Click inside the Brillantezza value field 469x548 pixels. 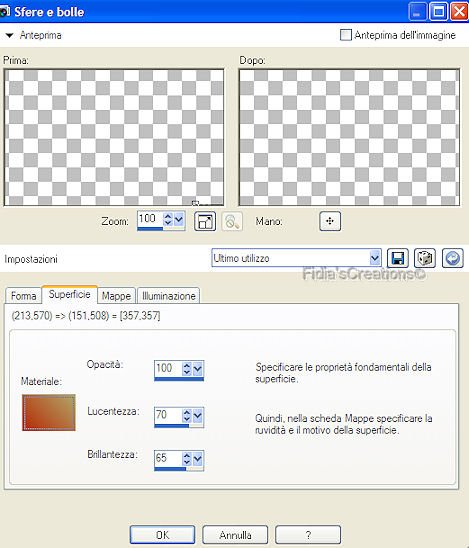[168, 458]
